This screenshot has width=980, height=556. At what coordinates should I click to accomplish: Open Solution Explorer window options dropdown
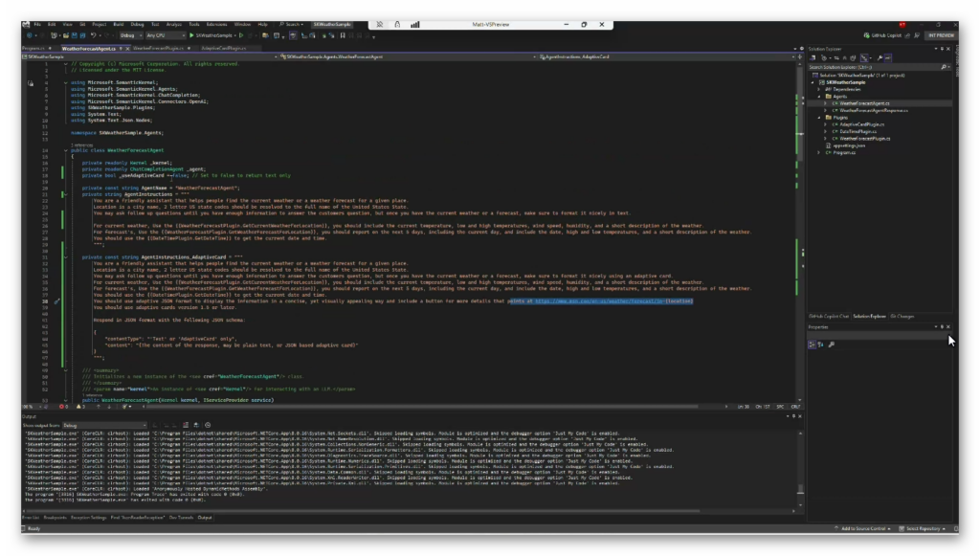click(x=936, y=49)
